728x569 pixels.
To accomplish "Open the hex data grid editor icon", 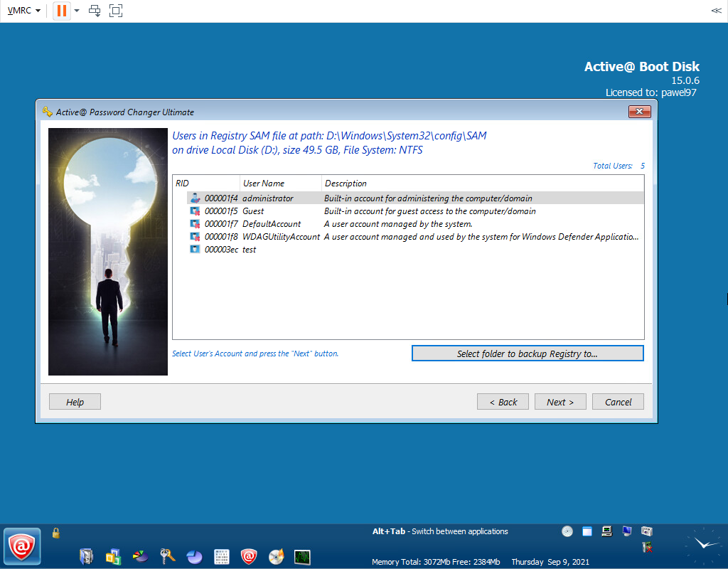I will click(x=222, y=556).
